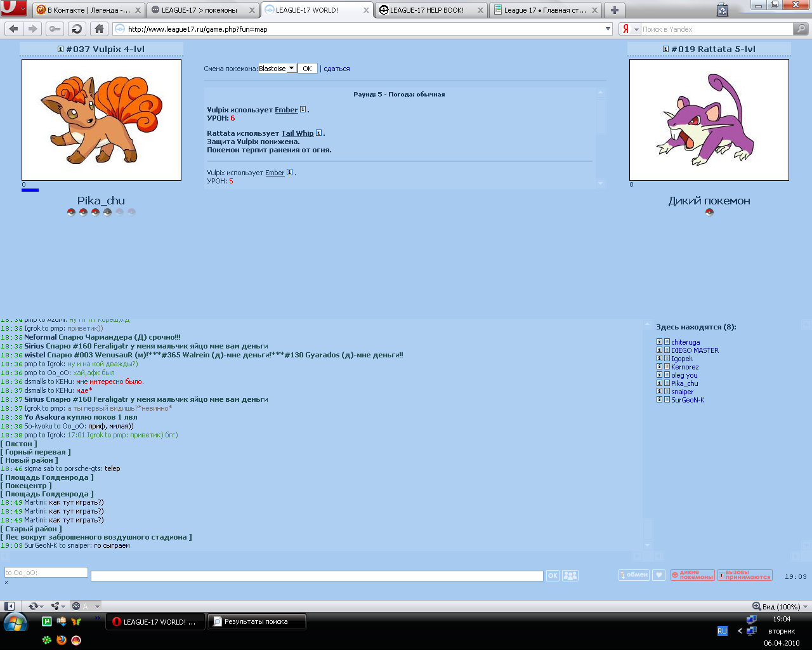Screen dimensions: 812x650
Task: Switch to LEAGUE-17 > покемоны tab
Action: coord(204,10)
